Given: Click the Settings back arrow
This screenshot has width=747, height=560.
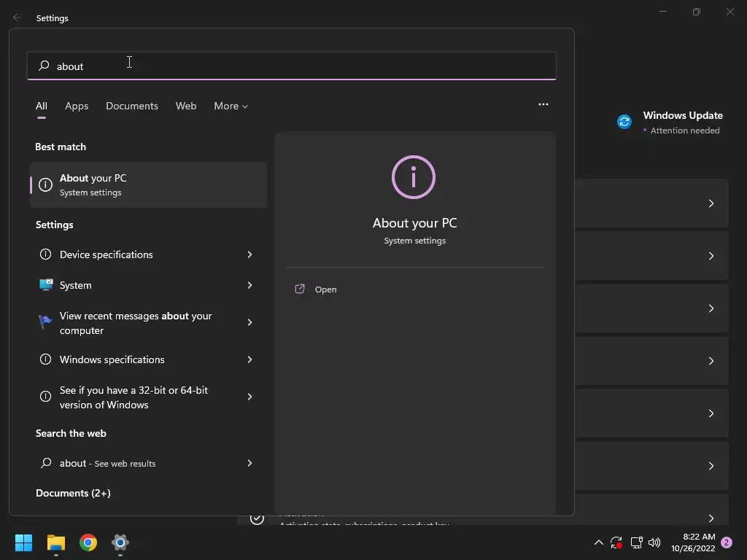Looking at the screenshot, I should (x=17, y=17).
